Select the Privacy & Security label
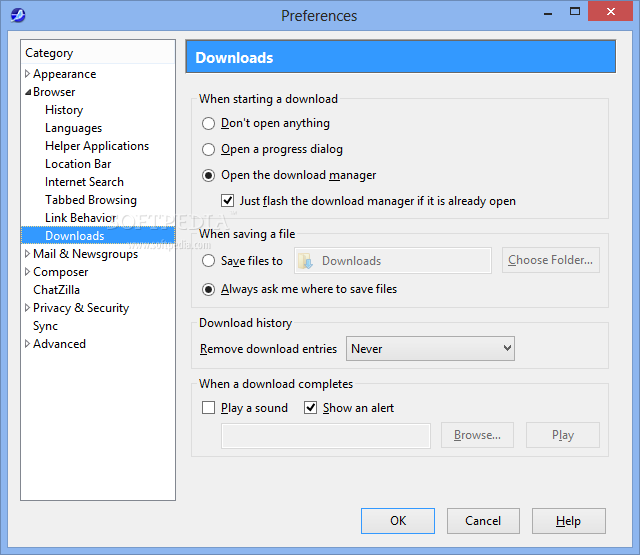Image resolution: width=640 pixels, height=555 pixels. pyautogui.click(x=81, y=308)
